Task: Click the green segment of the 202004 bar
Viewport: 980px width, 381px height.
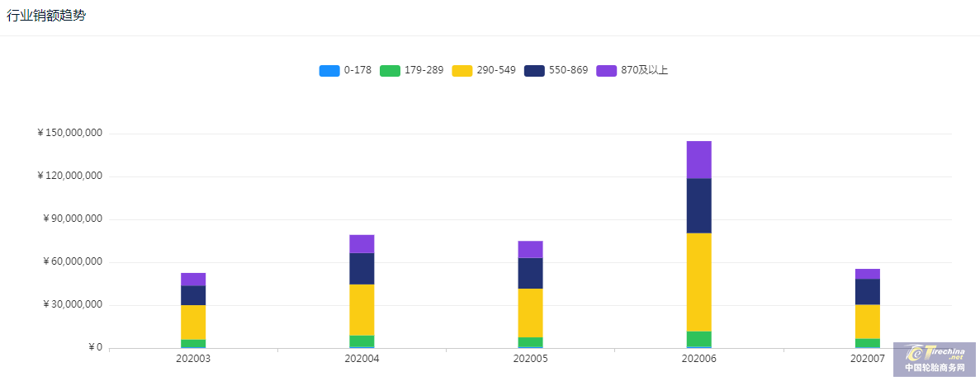Action: [362, 341]
